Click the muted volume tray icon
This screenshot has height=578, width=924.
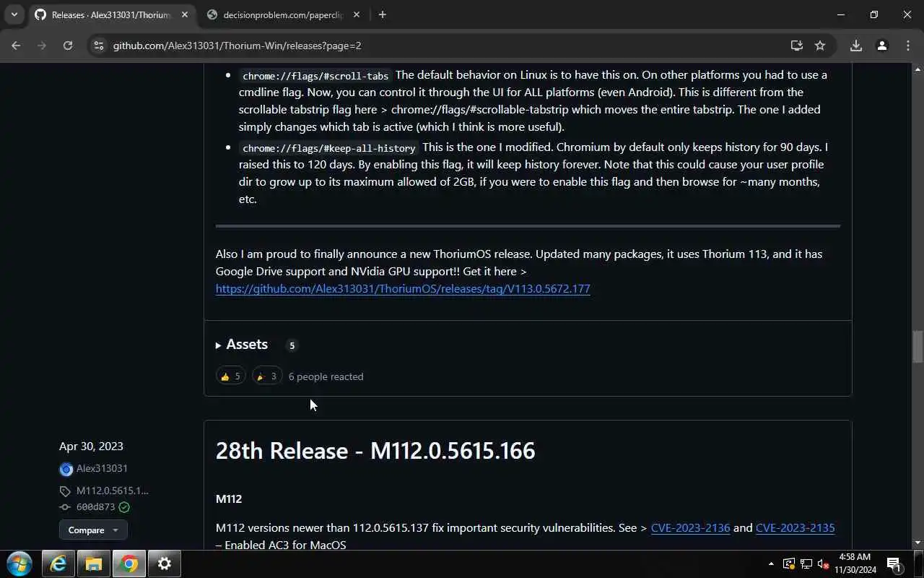coord(823,564)
